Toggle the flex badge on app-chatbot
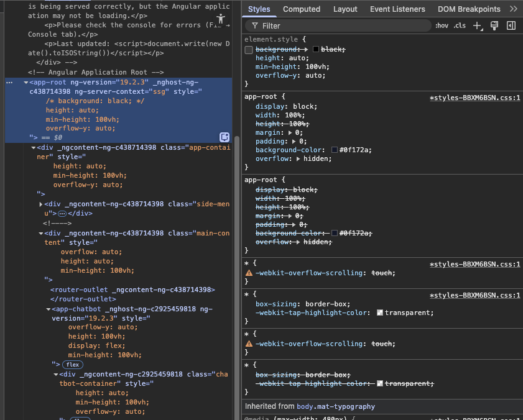This screenshot has height=420, width=523. [73, 365]
